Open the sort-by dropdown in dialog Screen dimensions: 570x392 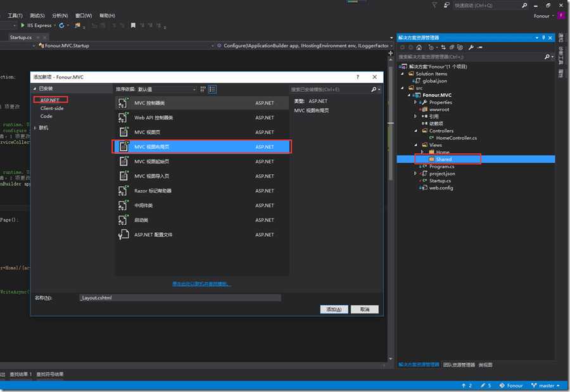pyautogui.click(x=193, y=89)
